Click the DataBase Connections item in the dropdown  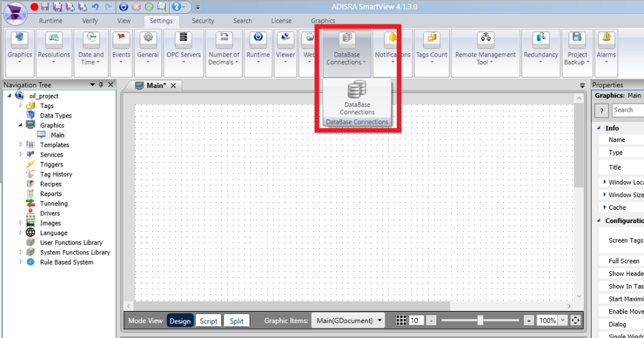coord(357,99)
